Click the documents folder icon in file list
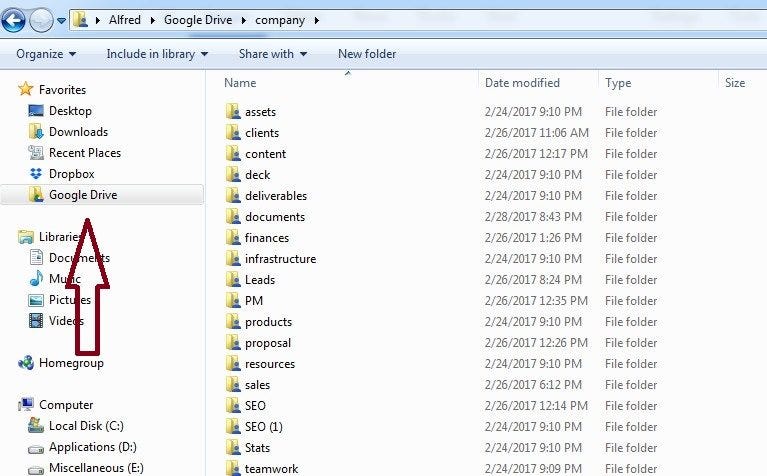The image size is (767, 476). tap(233, 217)
